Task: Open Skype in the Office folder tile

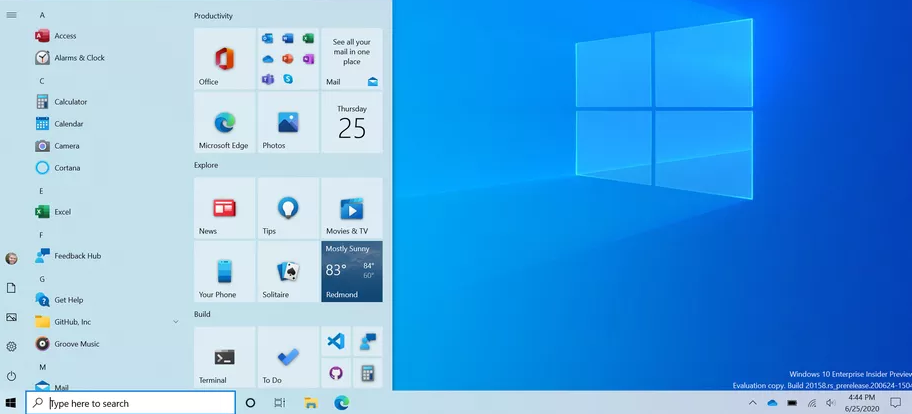Action: 288,79
